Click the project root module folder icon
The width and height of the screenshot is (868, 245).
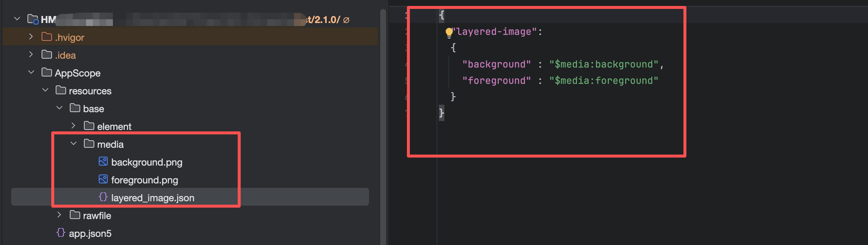point(33,19)
